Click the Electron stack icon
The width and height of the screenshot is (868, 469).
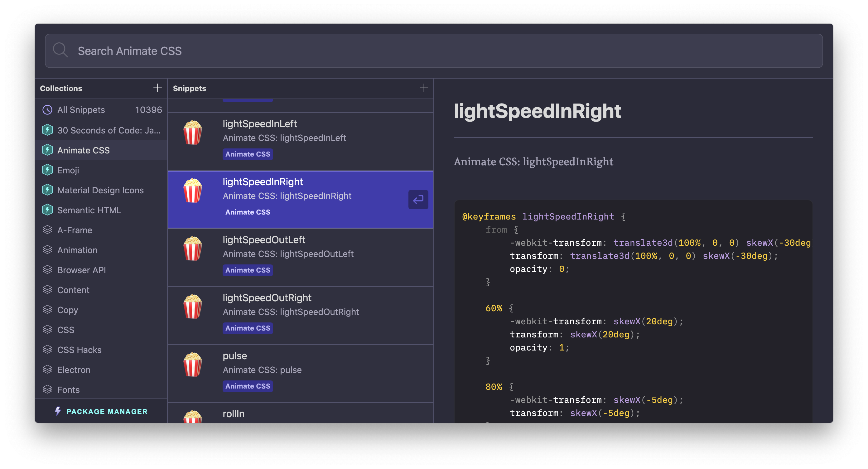point(47,370)
